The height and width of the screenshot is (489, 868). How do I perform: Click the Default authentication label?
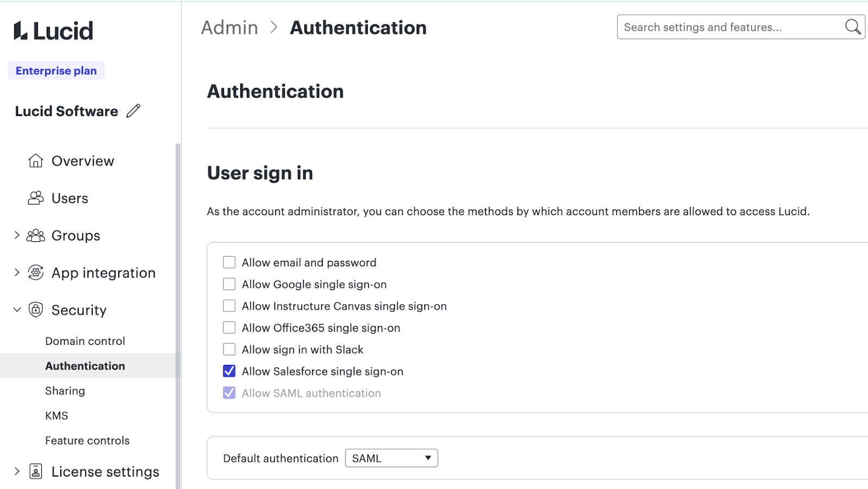coord(281,459)
